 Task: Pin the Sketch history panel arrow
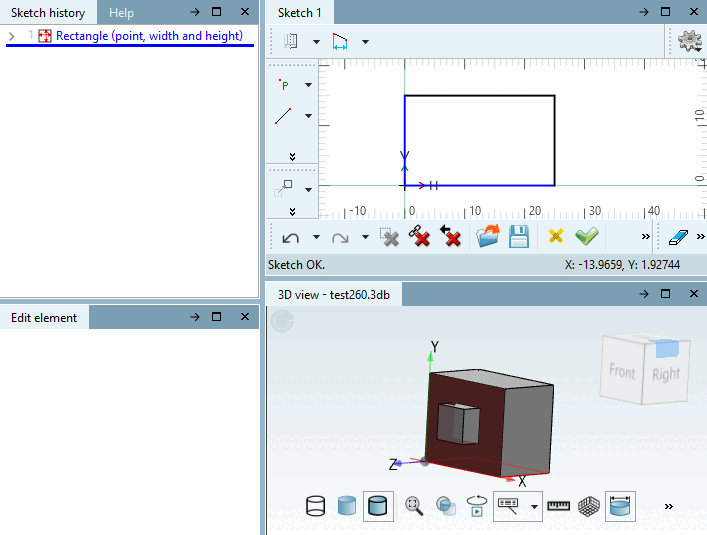pos(195,12)
